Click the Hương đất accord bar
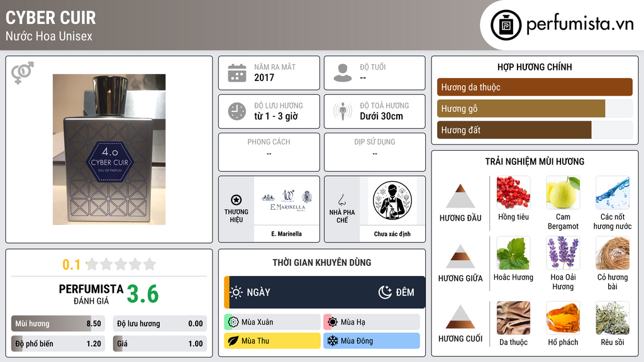This screenshot has width=644, height=362. tap(535, 129)
